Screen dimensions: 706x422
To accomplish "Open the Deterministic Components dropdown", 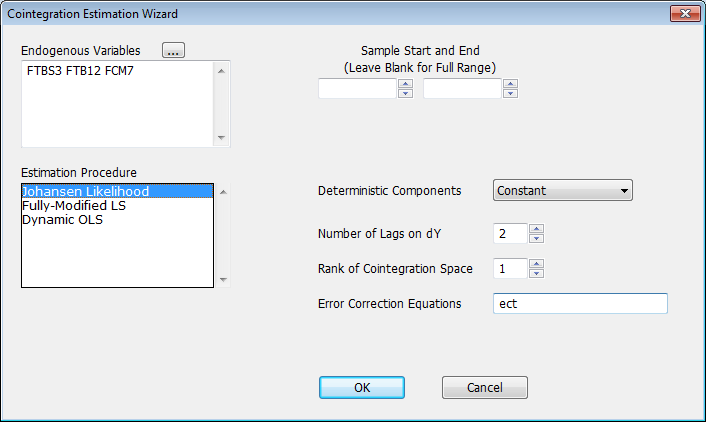I will (563, 191).
